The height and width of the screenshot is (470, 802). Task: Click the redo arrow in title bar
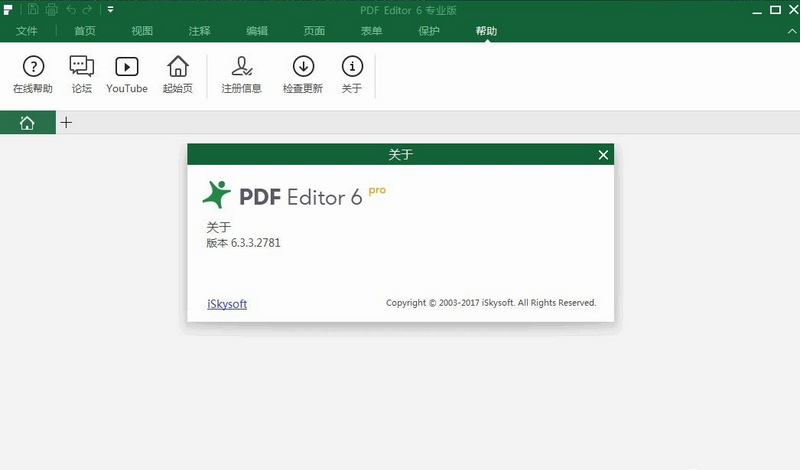(x=87, y=9)
